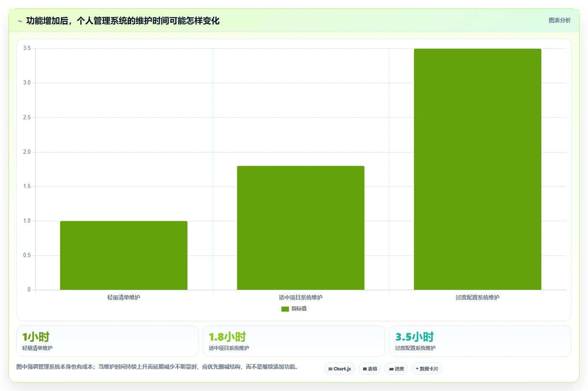Select the 轻量清单维护 bar in the chart
The height and width of the screenshot is (391, 588).
pyautogui.click(x=124, y=255)
